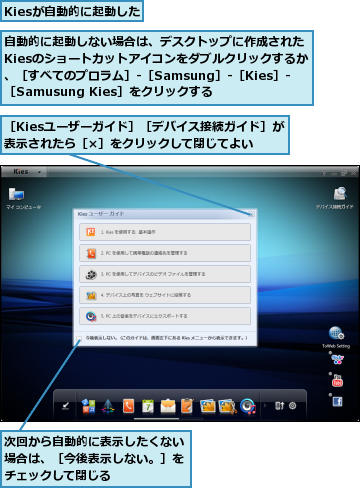The height and width of the screenshot is (488, 360).
Task: Open the Kies menu dropdown
Action: tap(39, 172)
